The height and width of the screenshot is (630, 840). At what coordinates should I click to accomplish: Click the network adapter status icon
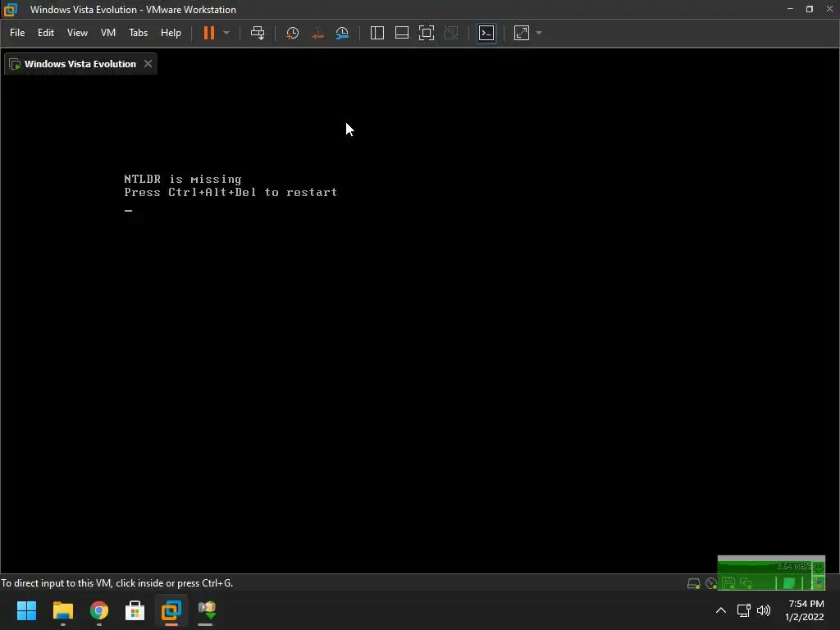746,583
